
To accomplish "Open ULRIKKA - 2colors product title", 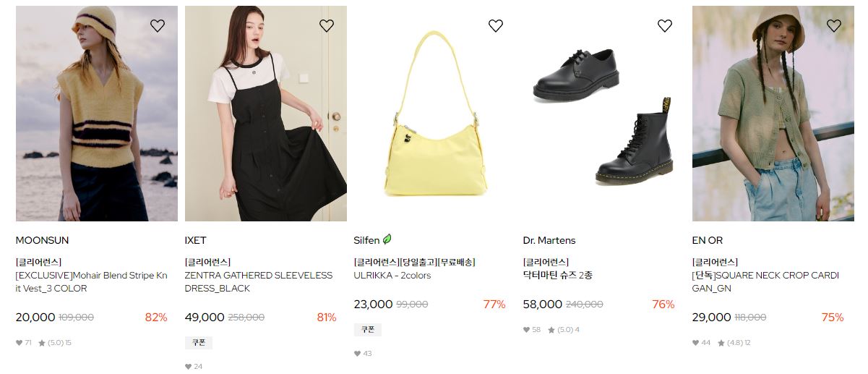I will click(392, 276).
